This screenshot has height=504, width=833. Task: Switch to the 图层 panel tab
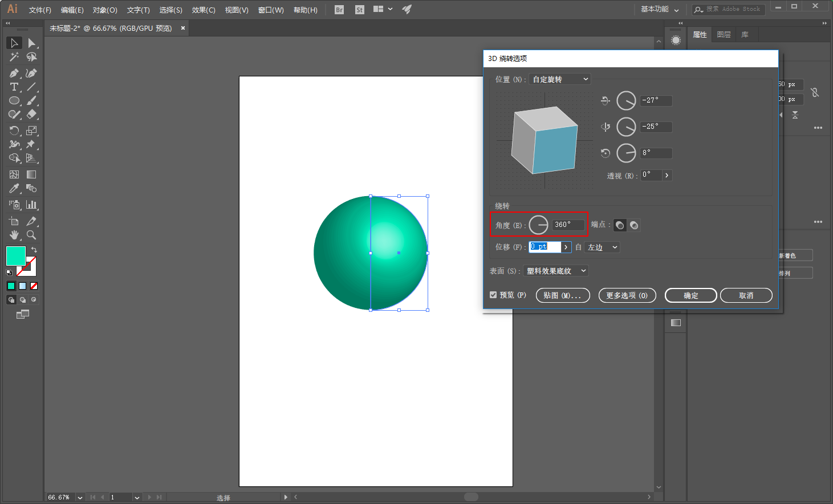(x=724, y=34)
